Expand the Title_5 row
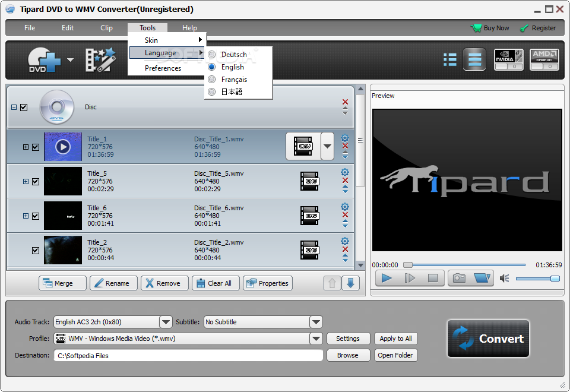The height and width of the screenshot is (392, 570). (26, 181)
